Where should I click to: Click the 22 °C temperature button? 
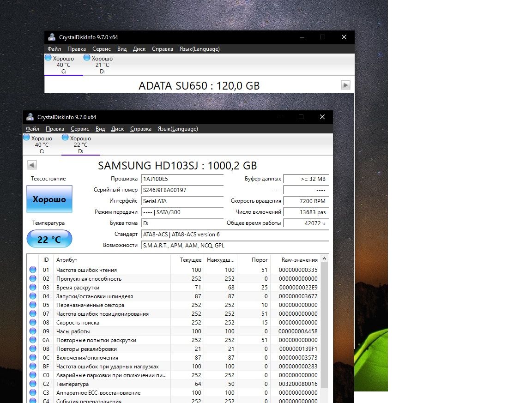pos(49,239)
